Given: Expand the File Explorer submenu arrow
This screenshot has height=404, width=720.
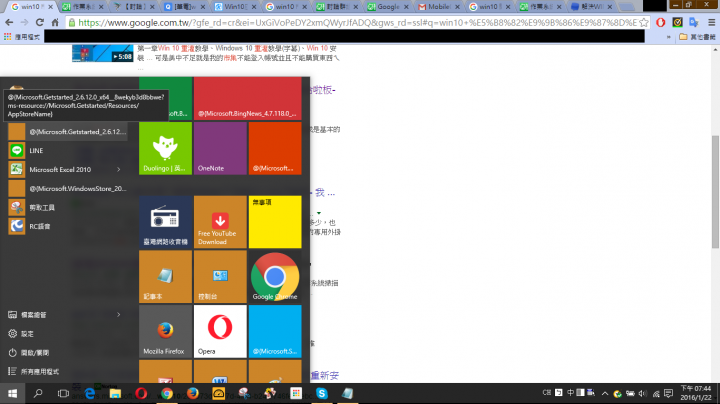Looking at the screenshot, I should tap(118, 314).
